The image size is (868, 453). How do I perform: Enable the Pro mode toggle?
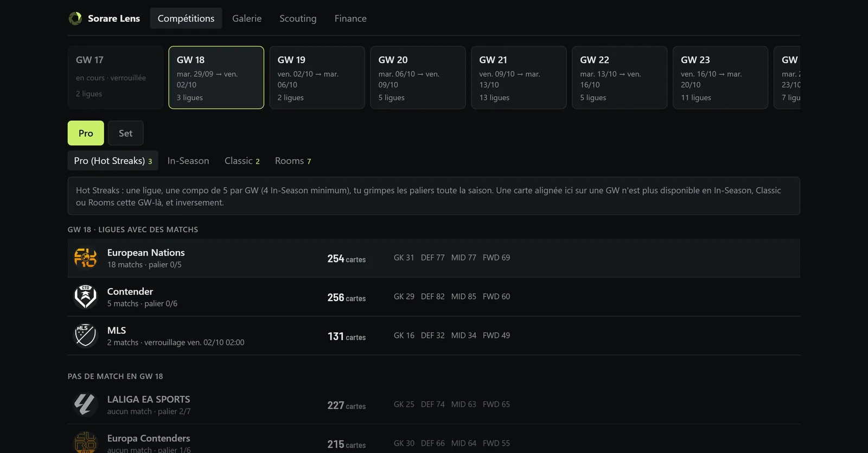pos(86,133)
